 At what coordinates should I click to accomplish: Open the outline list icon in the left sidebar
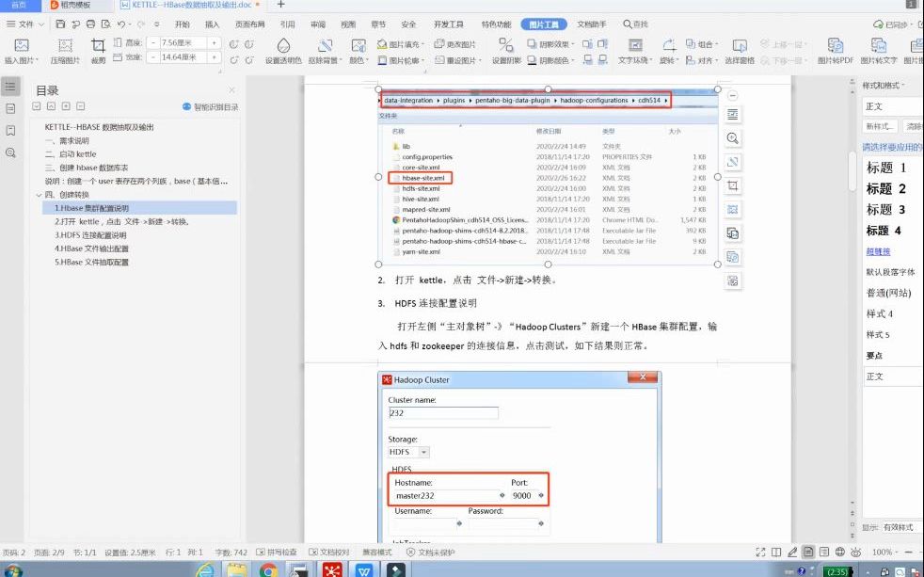click(10, 87)
